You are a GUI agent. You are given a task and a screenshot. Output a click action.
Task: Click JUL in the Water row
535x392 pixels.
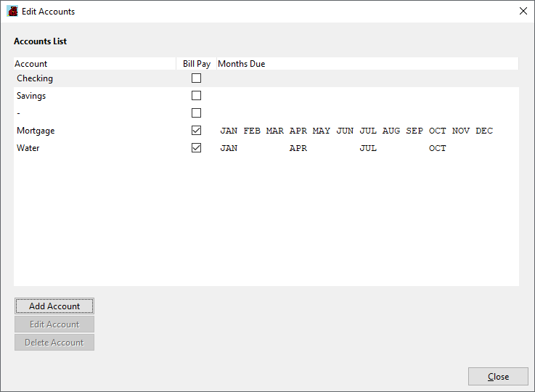368,148
